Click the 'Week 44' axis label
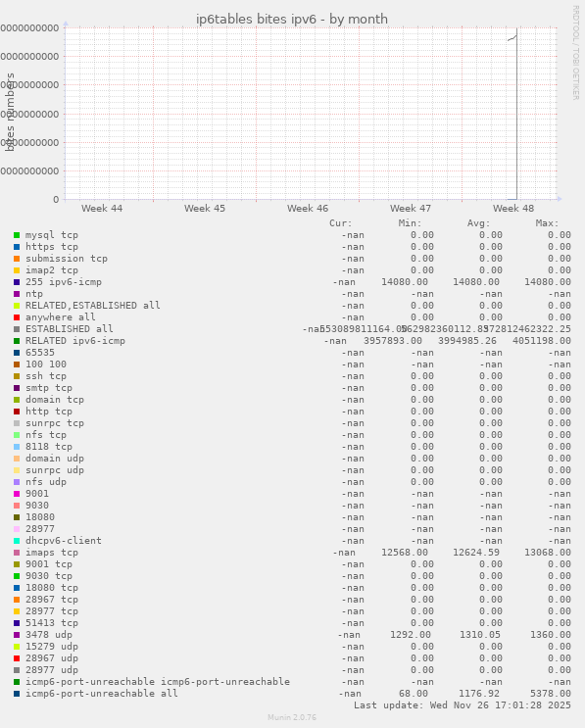 (102, 209)
